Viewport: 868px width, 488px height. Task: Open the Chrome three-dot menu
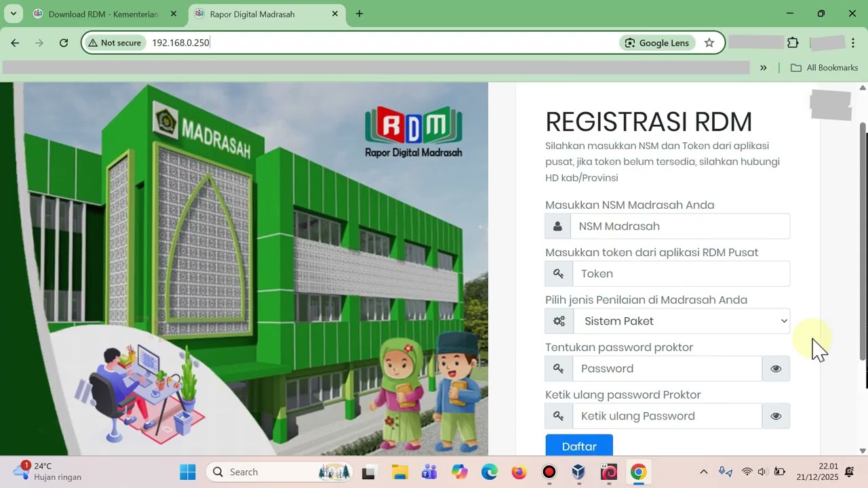tap(852, 43)
